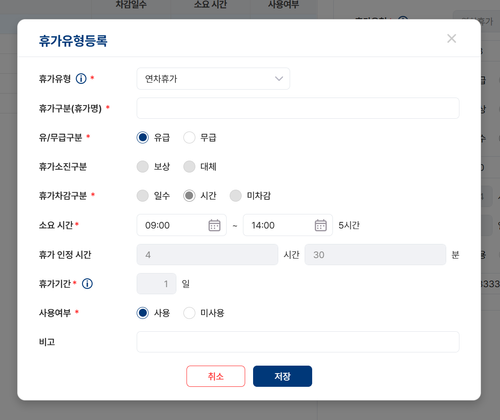The image size is (500, 420).
Task: Select the 유급 radio button
Action: point(143,137)
